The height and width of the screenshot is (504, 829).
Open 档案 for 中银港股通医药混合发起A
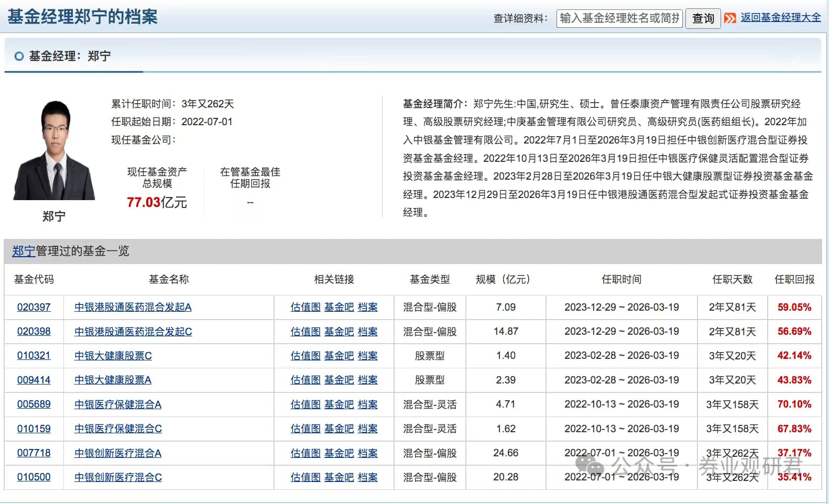[x=367, y=307]
